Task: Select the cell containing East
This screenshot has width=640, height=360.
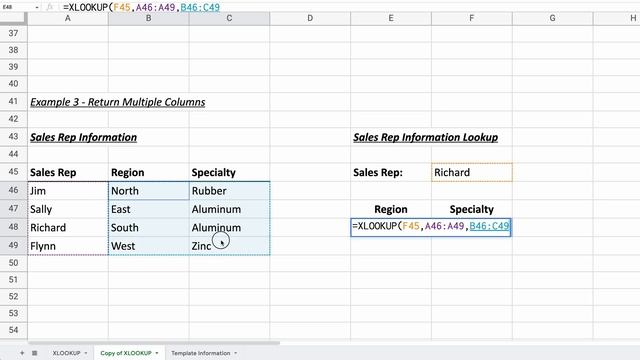Action: [149, 209]
